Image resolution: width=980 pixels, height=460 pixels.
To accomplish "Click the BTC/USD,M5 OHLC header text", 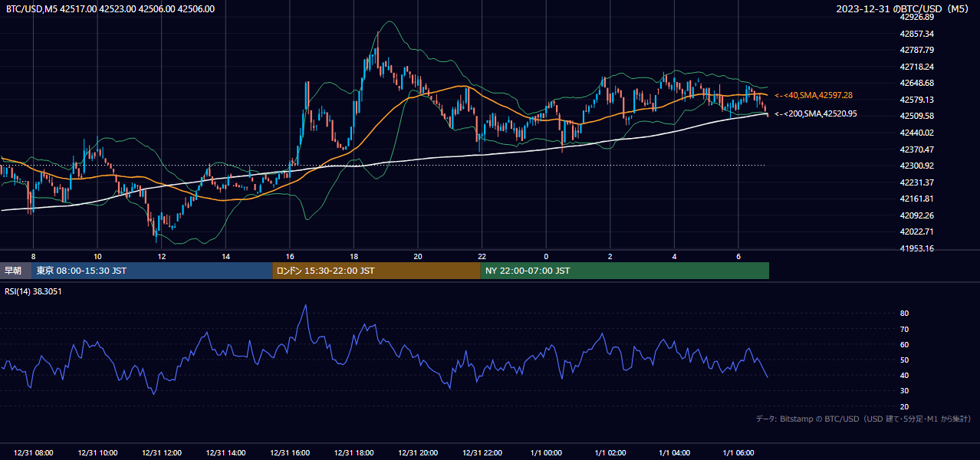I will 110,9.
